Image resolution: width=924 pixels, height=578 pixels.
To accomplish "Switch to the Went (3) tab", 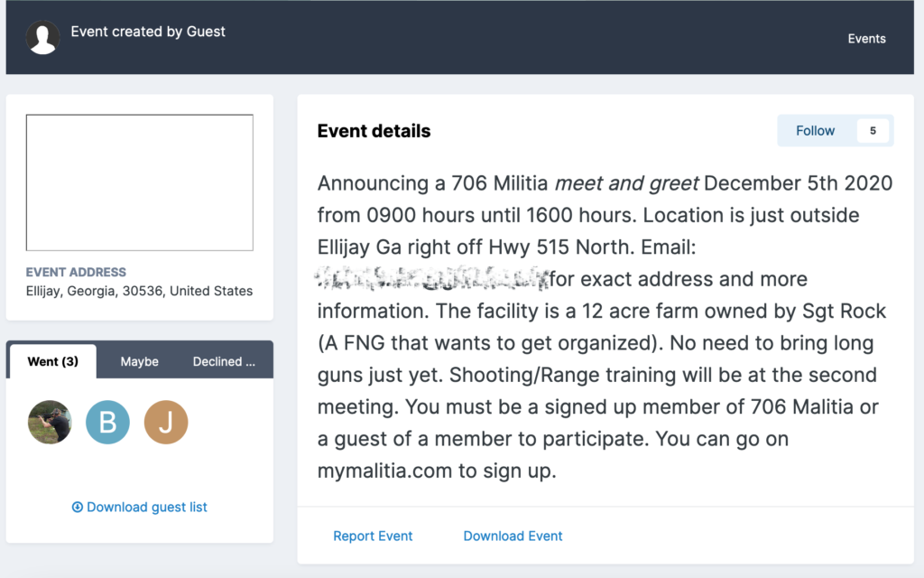I will (x=53, y=361).
